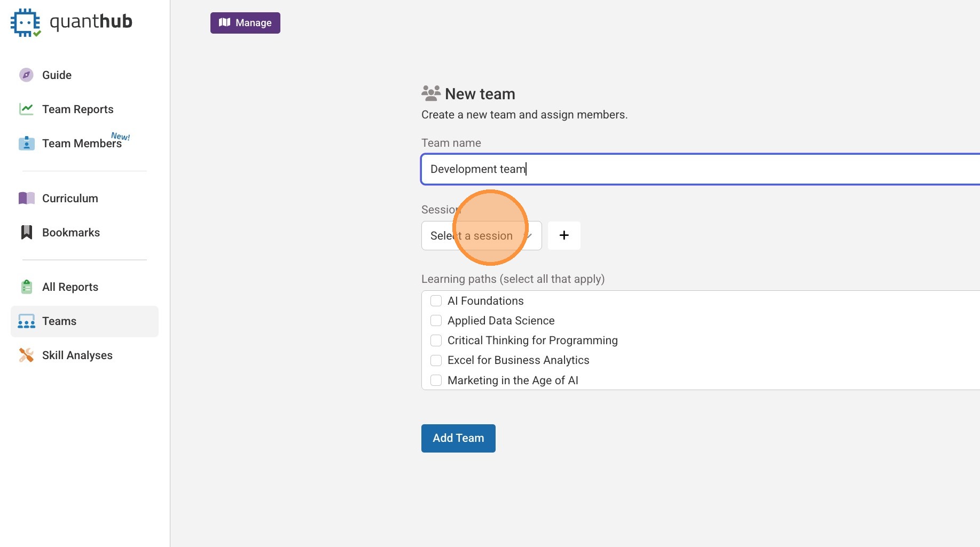Image resolution: width=980 pixels, height=547 pixels.
Task: Check the AI Foundations learning path
Action: pyautogui.click(x=436, y=301)
